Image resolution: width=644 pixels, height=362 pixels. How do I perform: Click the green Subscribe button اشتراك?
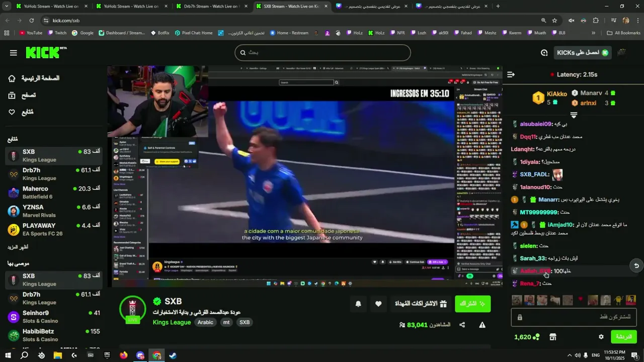tap(472, 304)
